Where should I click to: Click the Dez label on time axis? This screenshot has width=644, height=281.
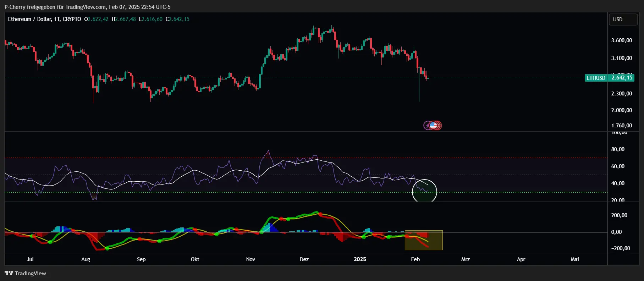click(x=304, y=259)
